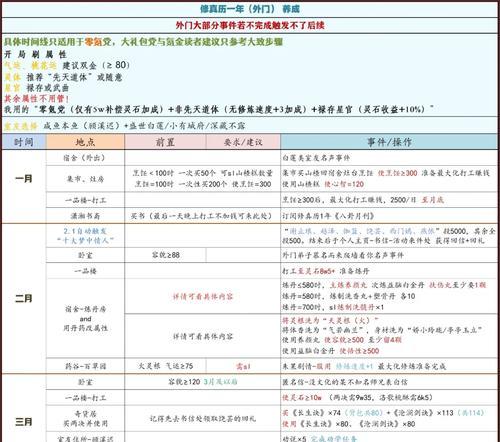500x442 pixels.
Task: Select the black "详情可看具体内容" cell
Action: (x=203, y=336)
